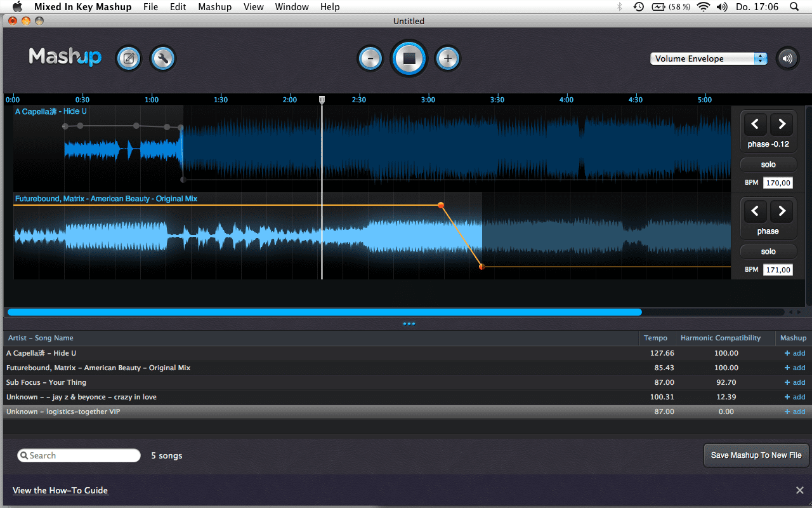Nudge phase right for American Beauty track
Image resolution: width=812 pixels, height=508 pixels.
pyautogui.click(x=782, y=210)
